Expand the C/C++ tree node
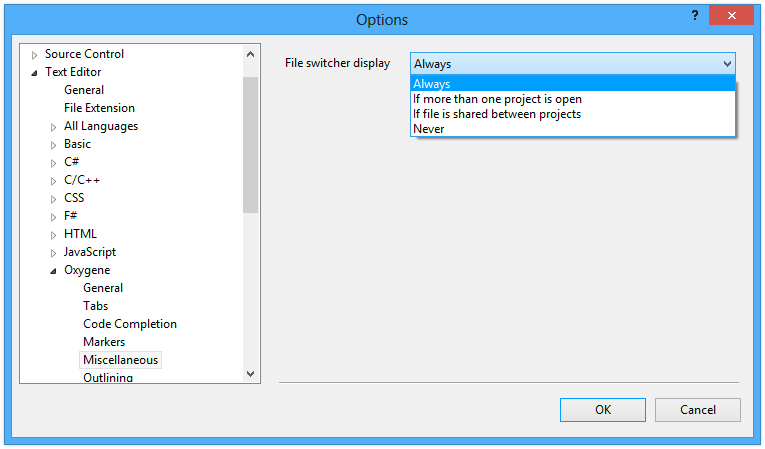 [x=54, y=181]
